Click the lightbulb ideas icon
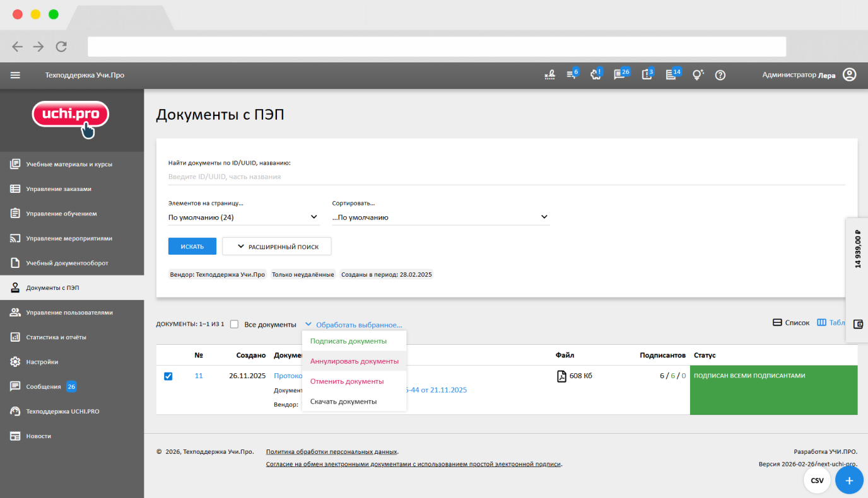The height and width of the screenshot is (498, 868). tap(697, 75)
